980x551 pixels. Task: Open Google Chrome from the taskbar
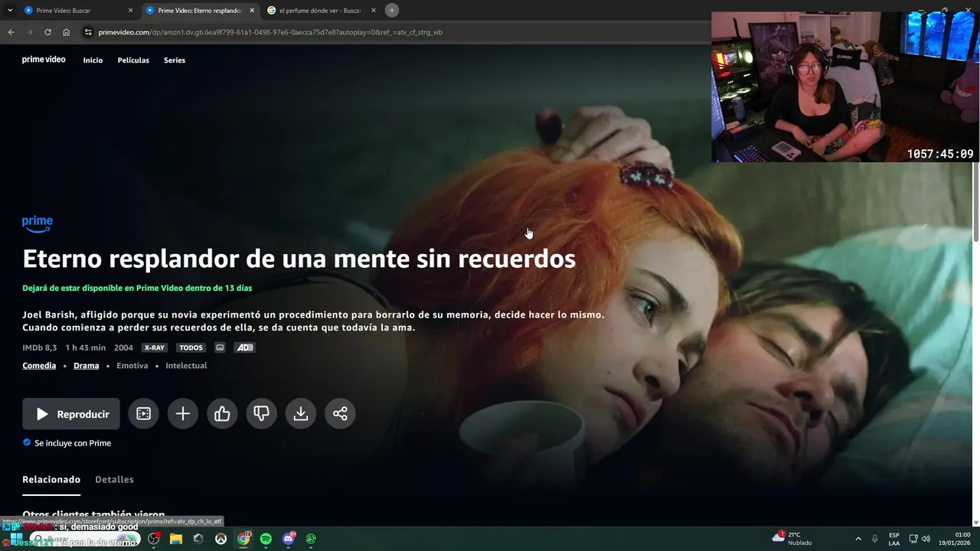[243, 539]
